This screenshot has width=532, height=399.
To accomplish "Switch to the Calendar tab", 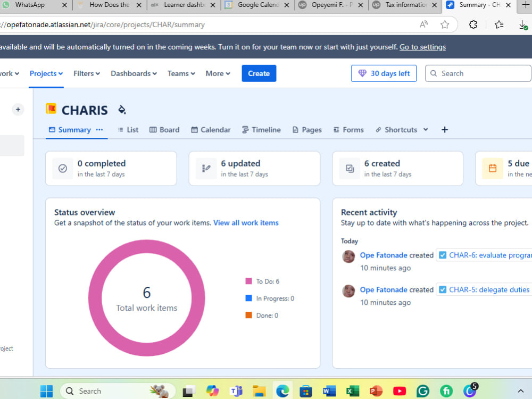I will (x=211, y=130).
